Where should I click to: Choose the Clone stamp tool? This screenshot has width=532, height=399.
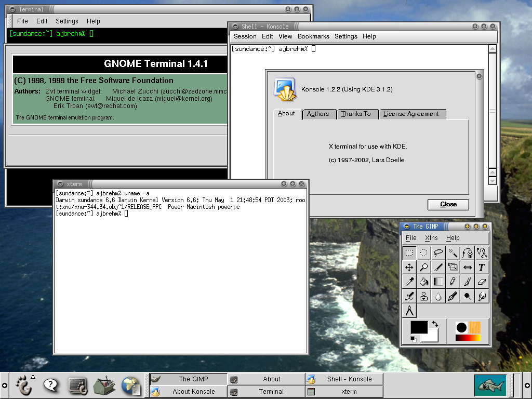(x=424, y=296)
